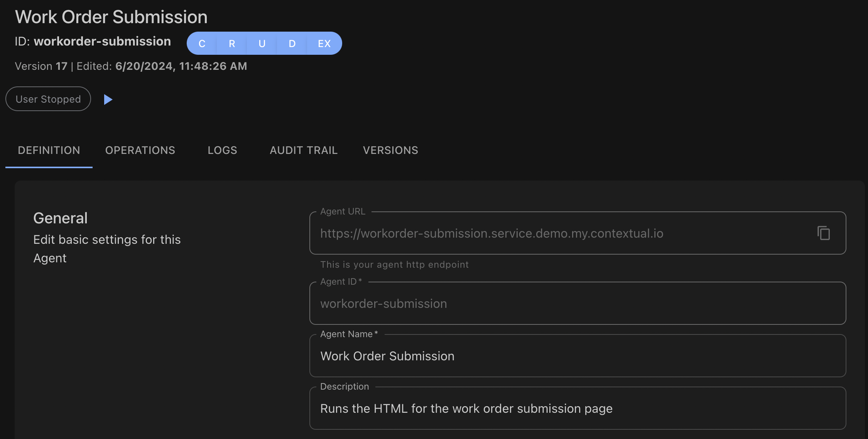
Task: Click the D permission badge
Action: click(292, 44)
